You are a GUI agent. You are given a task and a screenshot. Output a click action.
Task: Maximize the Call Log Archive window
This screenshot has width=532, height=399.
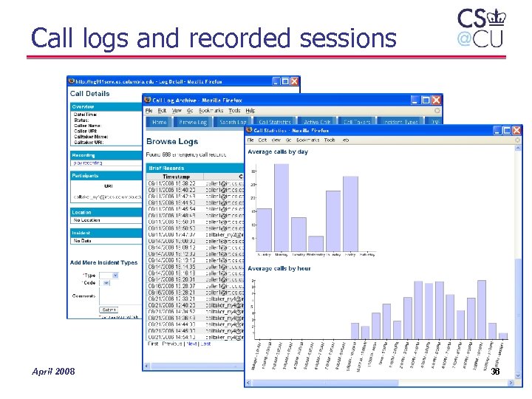[426, 100]
